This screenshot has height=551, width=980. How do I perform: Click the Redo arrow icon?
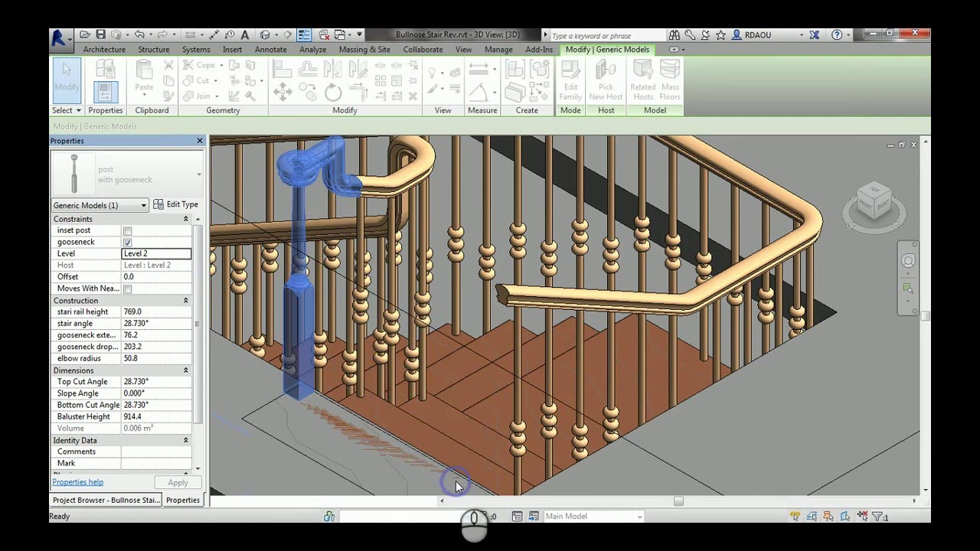pos(162,34)
